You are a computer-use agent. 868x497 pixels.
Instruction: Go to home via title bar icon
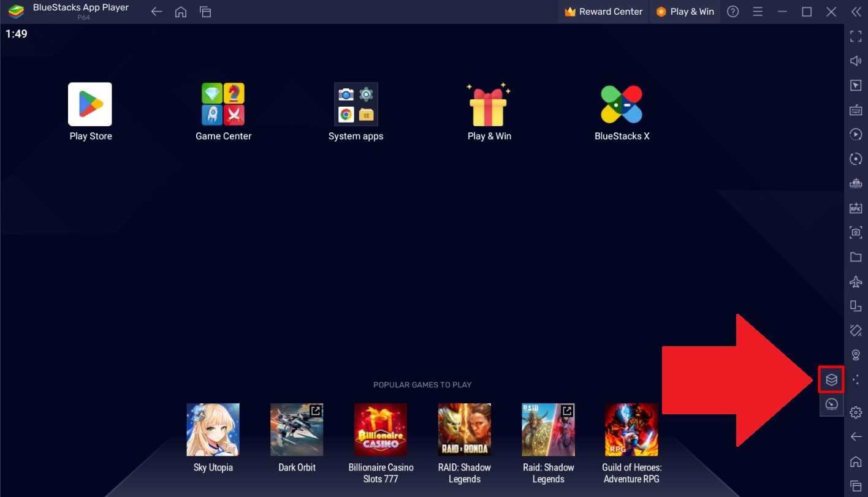tap(181, 12)
